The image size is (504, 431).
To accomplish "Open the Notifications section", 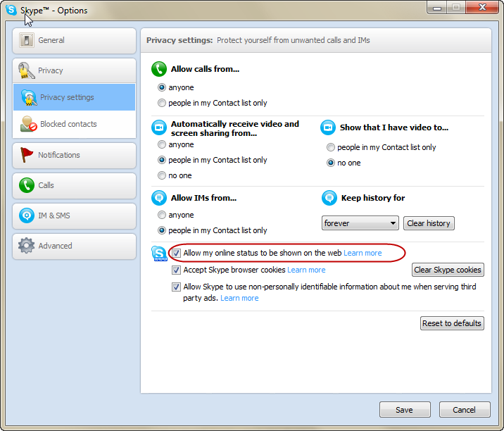I will [74, 156].
